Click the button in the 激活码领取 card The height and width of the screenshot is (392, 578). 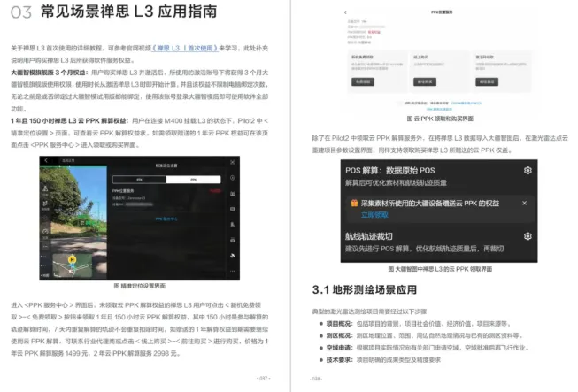click(487, 81)
